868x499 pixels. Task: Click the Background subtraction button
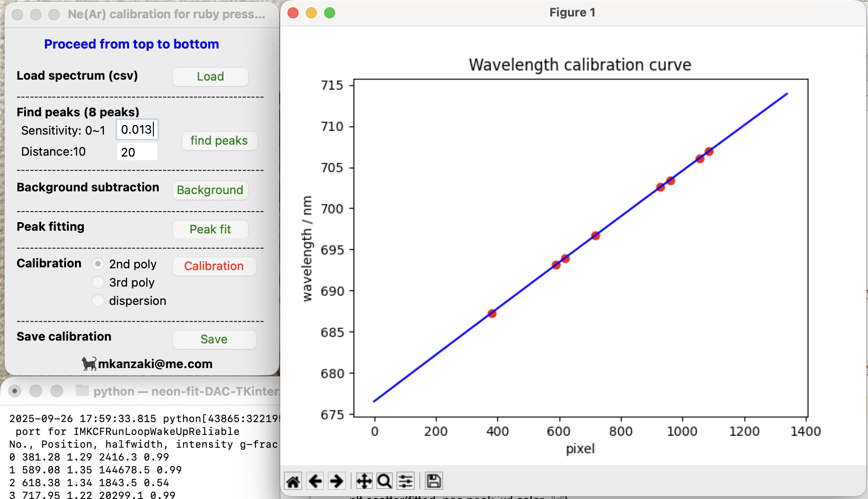tap(210, 190)
